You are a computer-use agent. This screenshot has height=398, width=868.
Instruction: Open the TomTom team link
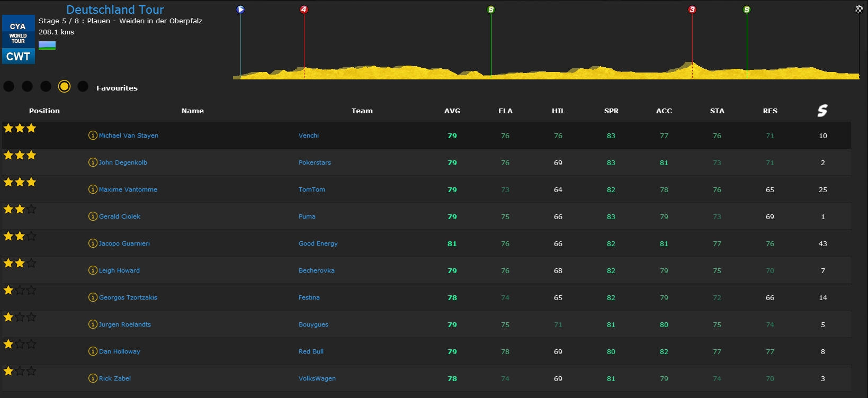(312, 189)
